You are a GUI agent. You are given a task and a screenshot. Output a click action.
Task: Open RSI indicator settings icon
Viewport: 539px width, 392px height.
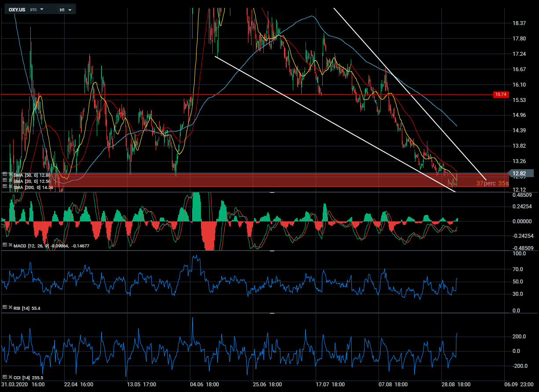(x=4, y=308)
